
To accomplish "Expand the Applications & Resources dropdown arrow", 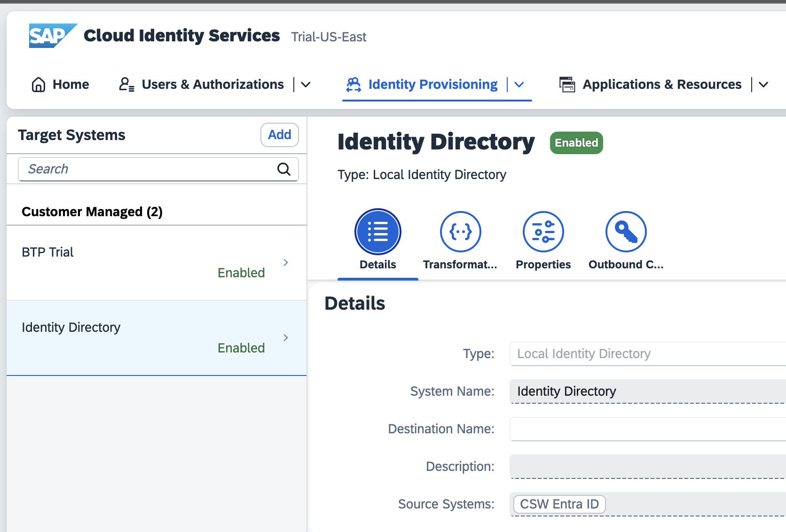I will 763,85.
